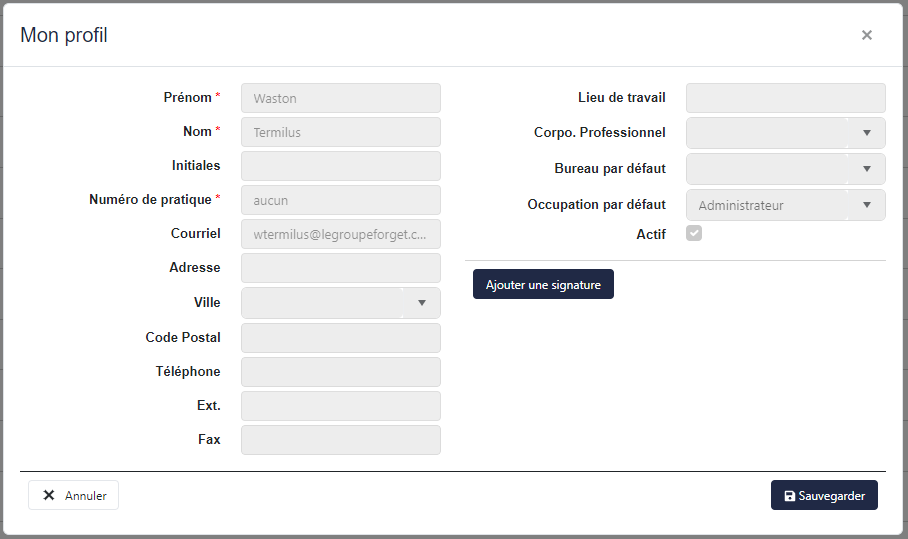Focus the Initiales input field
The image size is (908, 539).
pos(340,166)
